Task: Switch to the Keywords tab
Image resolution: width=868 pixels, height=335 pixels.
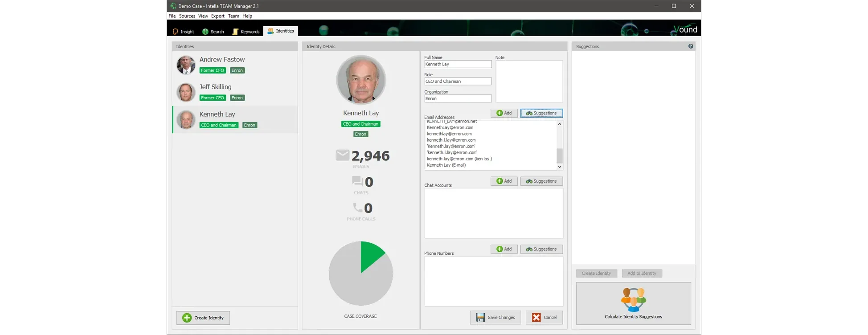Action: pyautogui.click(x=246, y=32)
